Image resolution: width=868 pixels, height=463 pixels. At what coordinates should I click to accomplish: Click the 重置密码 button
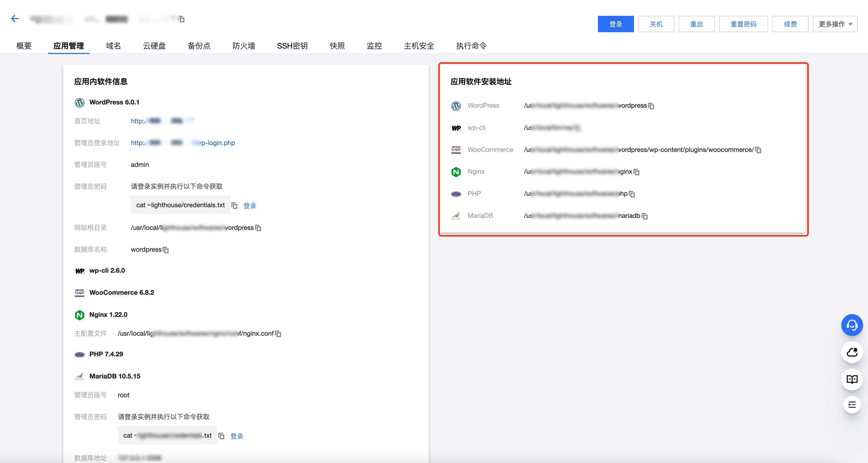coord(743,24)
